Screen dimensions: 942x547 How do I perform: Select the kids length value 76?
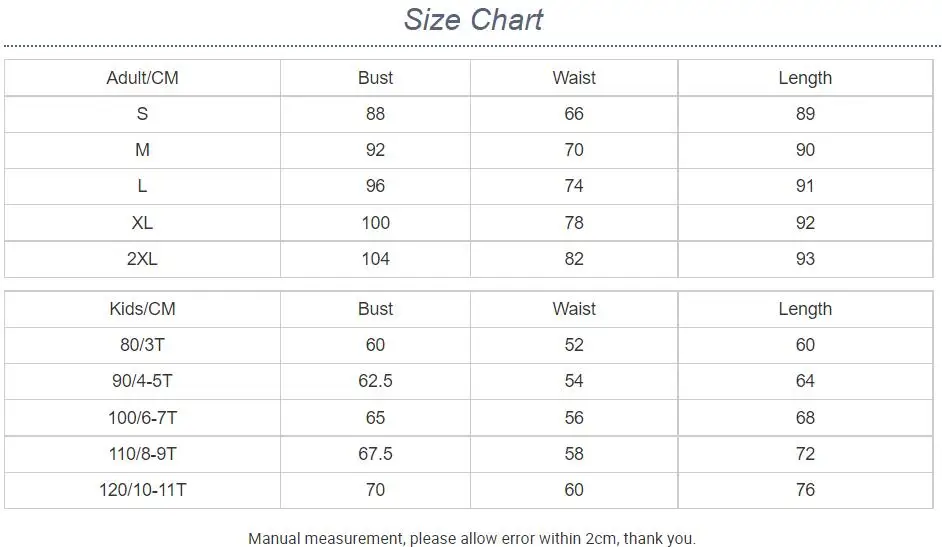pos(805,490)
